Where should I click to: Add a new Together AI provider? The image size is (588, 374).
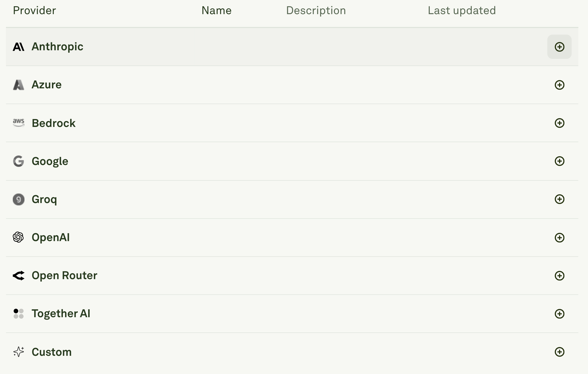coord(559,314)
